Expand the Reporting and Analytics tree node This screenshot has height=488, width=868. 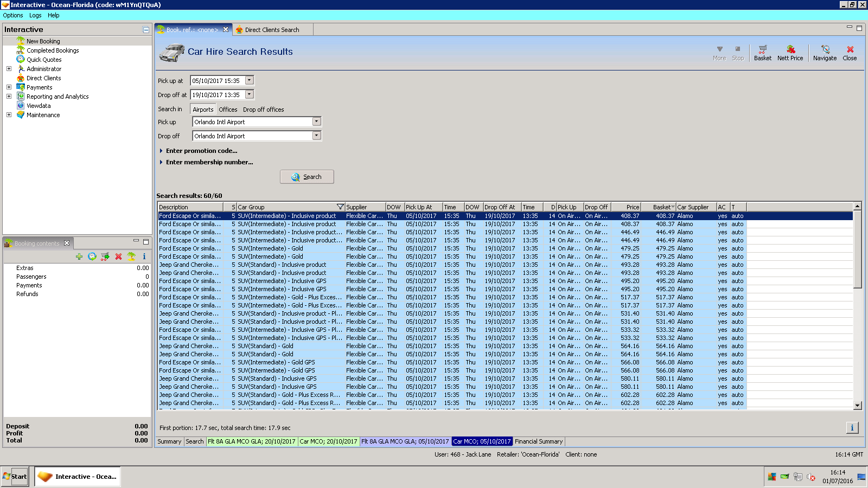pos(9,97)
